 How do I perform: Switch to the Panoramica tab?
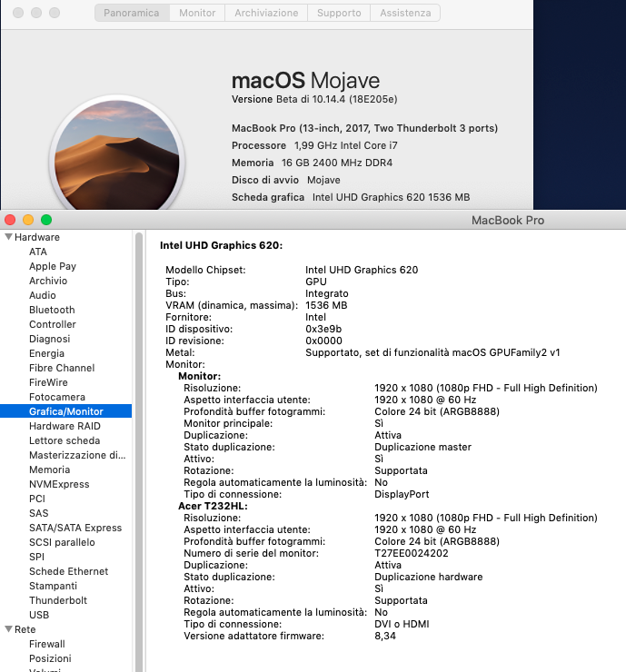point(132,13)
